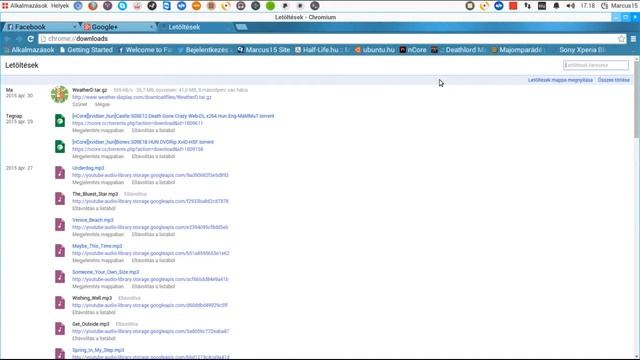Open the Alkalmazások menu in top panel

pos(24,6)
